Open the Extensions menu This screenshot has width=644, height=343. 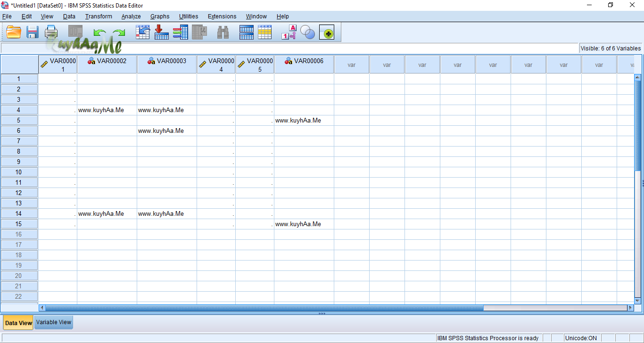(x=222, y=16)
